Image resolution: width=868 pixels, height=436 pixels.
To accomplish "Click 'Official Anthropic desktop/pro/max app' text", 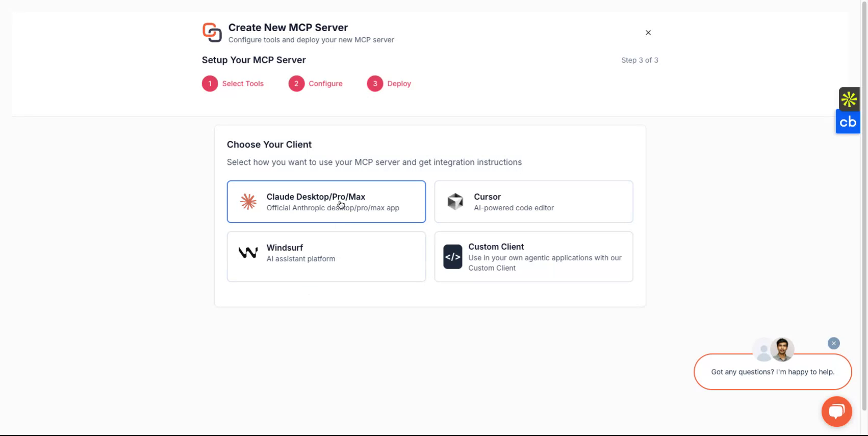I will 333,208.
